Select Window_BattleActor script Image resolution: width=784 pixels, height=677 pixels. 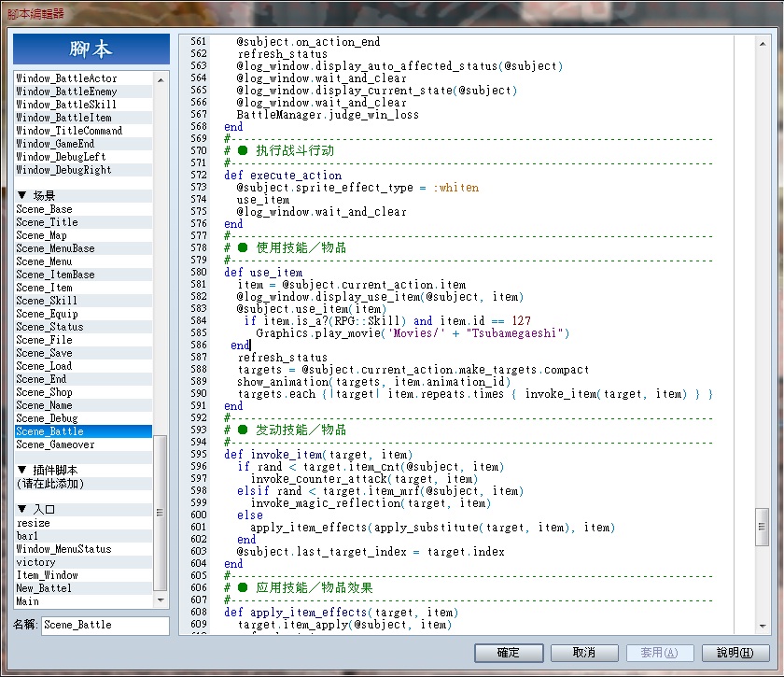click(83, 78)
